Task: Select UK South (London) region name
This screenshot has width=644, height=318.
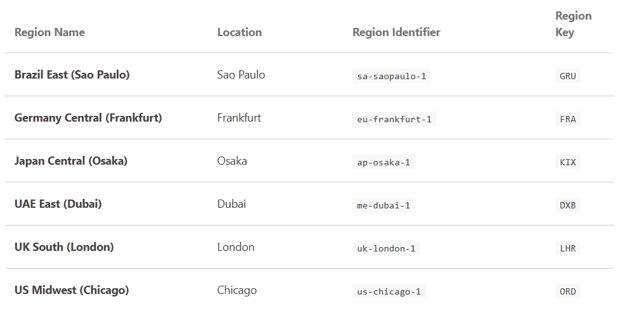Action: pyautogui.click(x=64, y=247)
